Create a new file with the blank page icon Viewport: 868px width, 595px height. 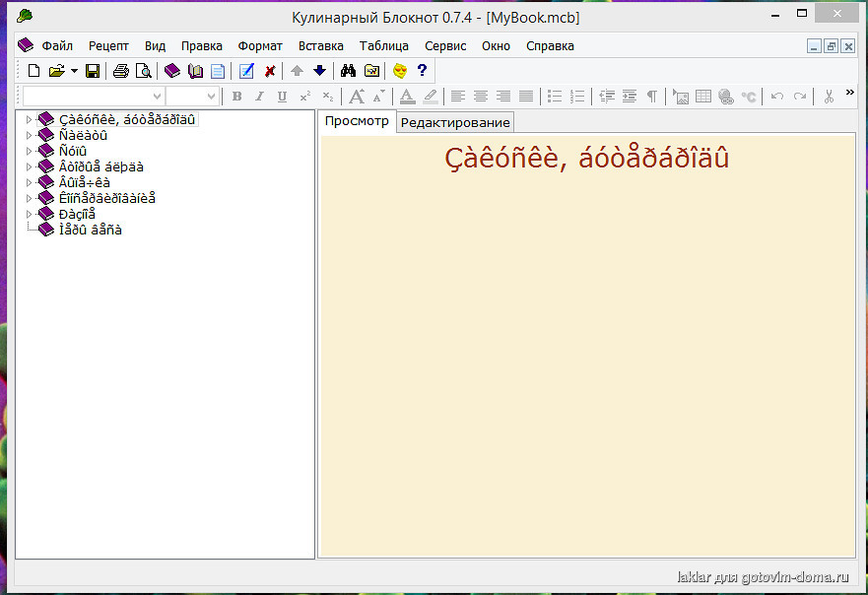(33, 71)
